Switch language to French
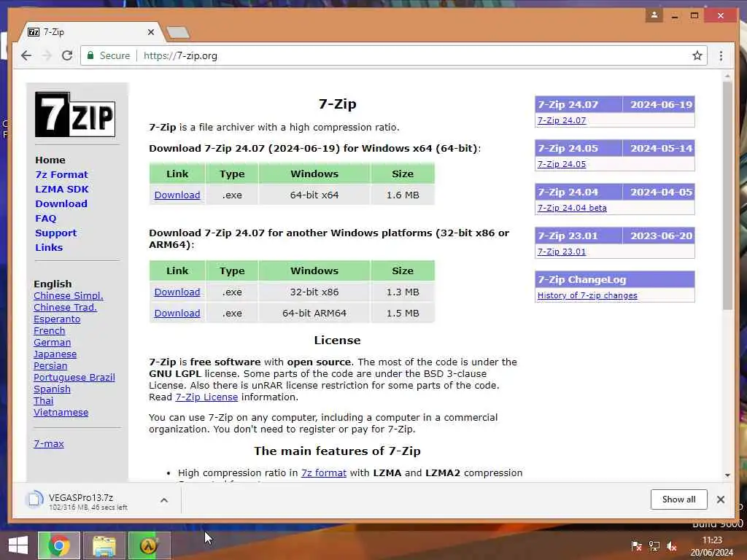747x560 pixels. coord(49,331)
